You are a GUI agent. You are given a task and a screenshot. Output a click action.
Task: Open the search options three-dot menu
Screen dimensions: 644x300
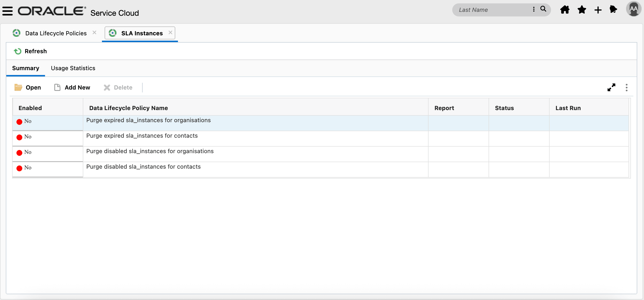(x=534, y=9)
